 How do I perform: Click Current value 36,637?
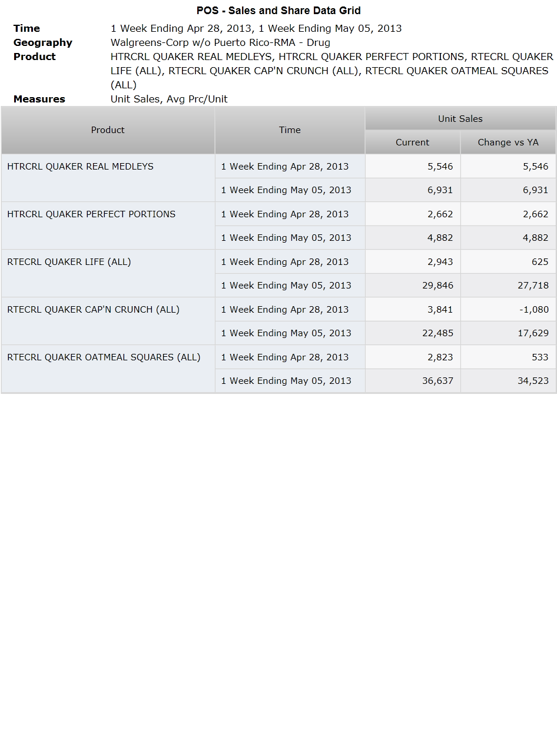click(x=413, y=381)
